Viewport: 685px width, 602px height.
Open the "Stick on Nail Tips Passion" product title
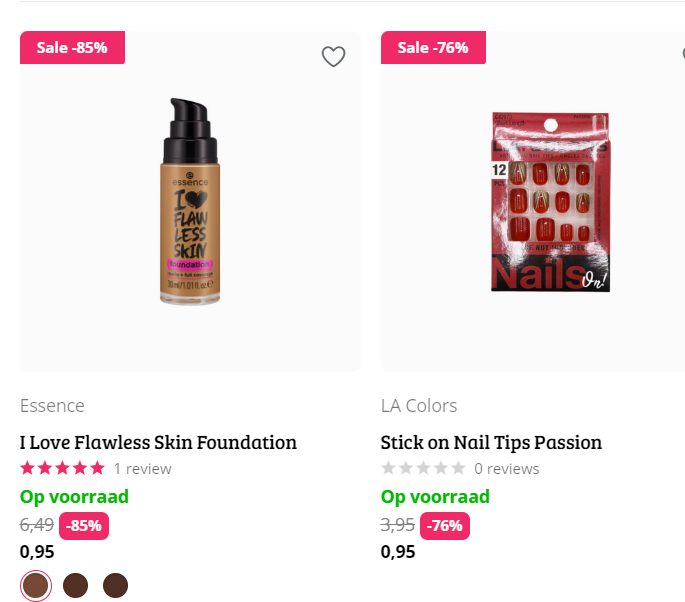(x=491, y=442)
